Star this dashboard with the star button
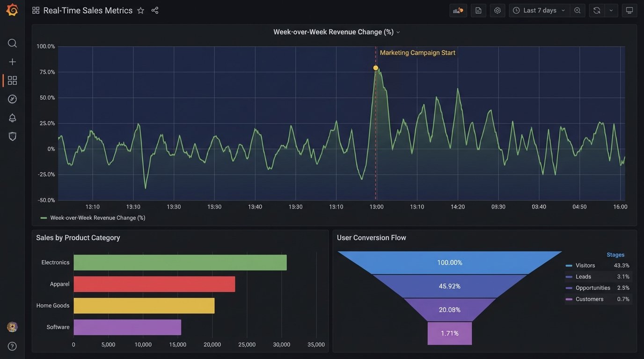The image size is (644, 359). point(140,10)
